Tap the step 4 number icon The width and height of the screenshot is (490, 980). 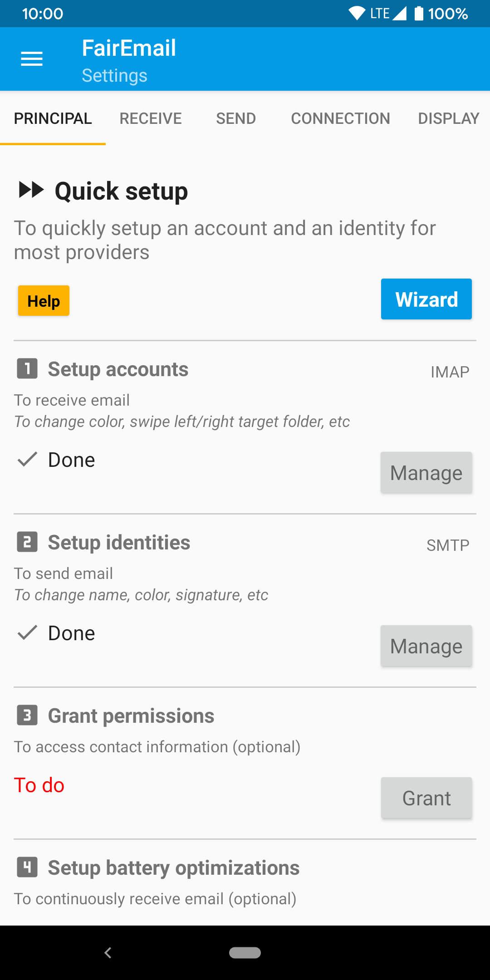click(x=27, y=867)
